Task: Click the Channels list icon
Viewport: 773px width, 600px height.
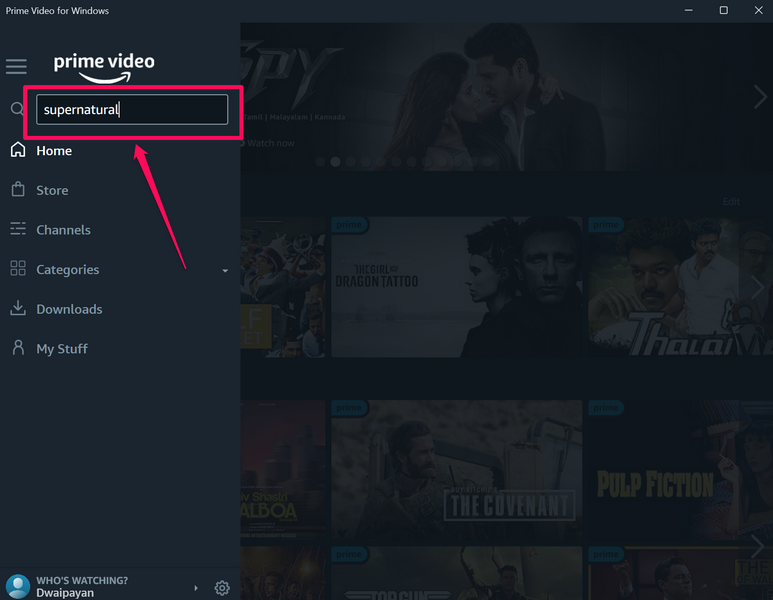Action: click(18, 229)
